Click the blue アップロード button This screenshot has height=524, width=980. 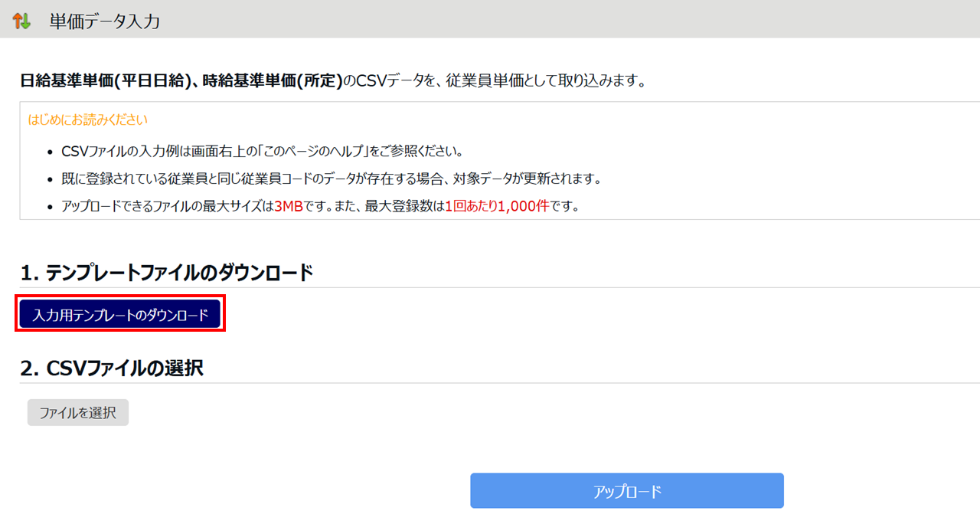(627, 490)
